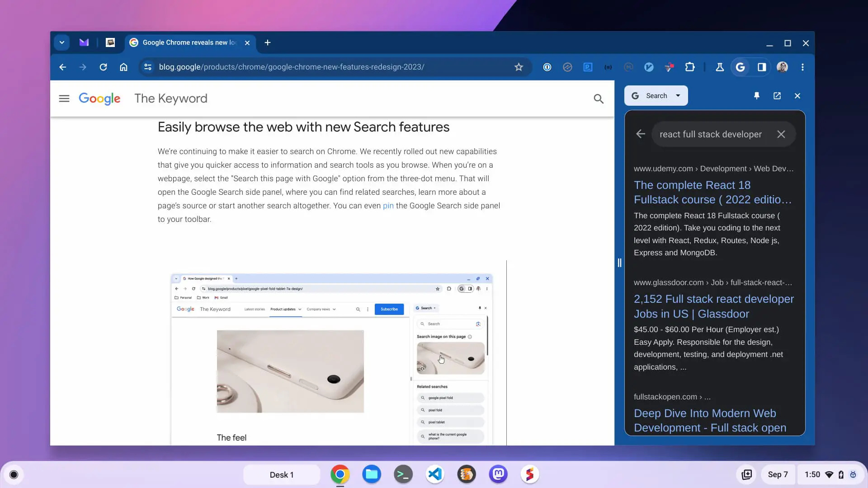The height and width of the screenshot is (488, 868).
Task: Go back in side panel search
Action: [x=641, y=134]
